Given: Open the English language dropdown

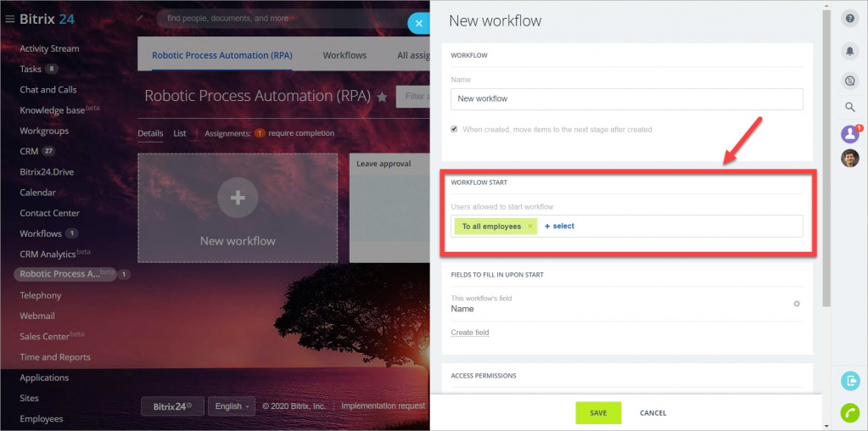Looking at the screenshot, I should pos(232,406).
